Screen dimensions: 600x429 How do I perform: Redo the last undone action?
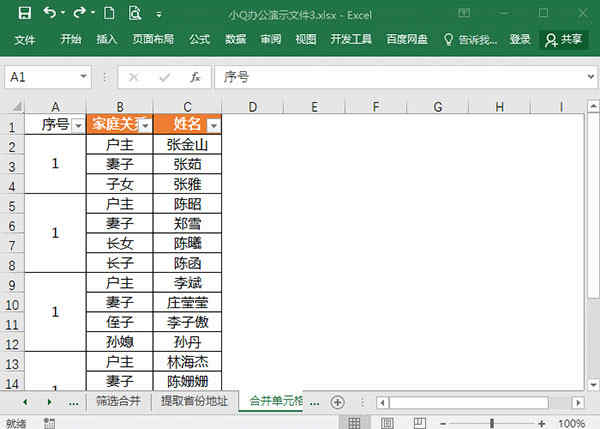80,13
